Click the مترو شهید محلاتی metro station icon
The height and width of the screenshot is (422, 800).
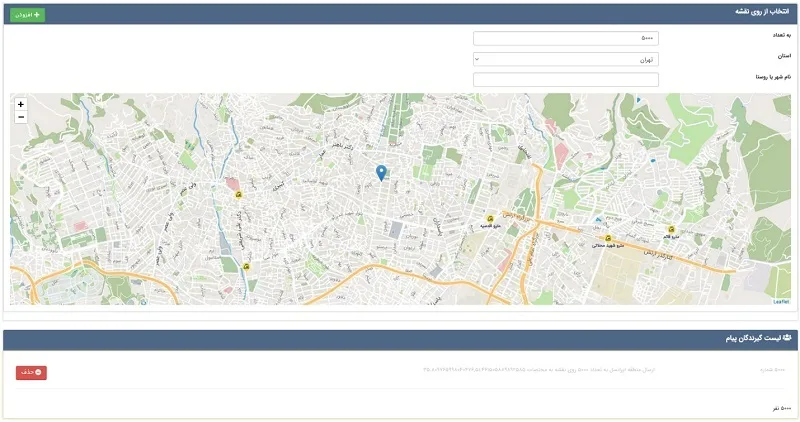(x=608, y=238)
